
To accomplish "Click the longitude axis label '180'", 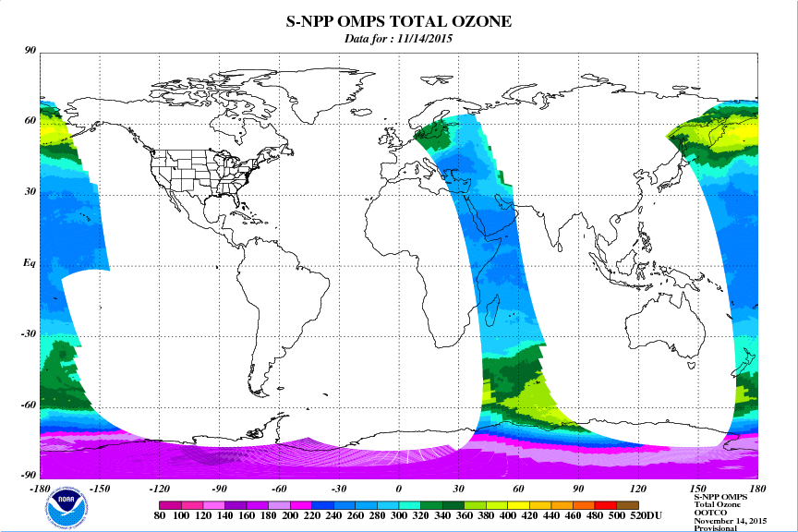I will coord(757,490).
